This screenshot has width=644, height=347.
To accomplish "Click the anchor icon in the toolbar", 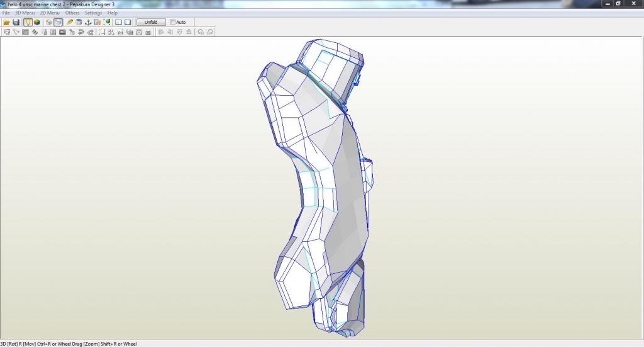I will point(88,22).
